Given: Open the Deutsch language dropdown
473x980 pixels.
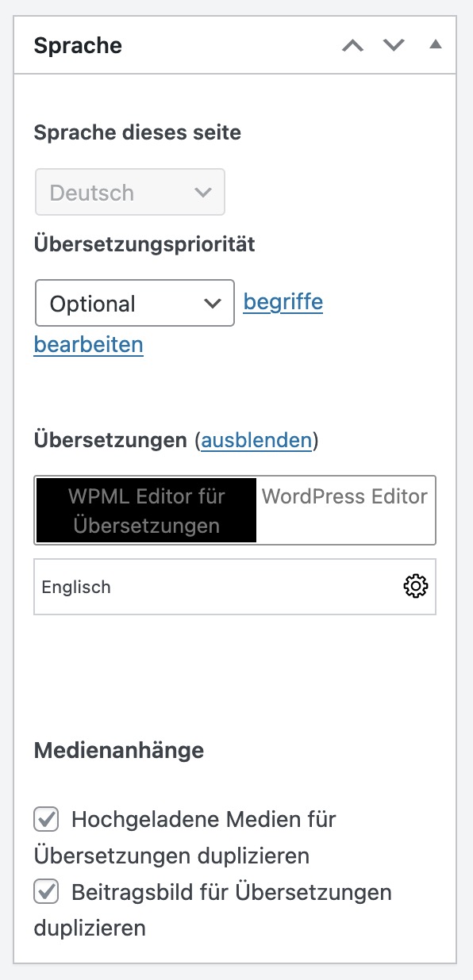Looking at the screenshot, I should click(130, 192).
